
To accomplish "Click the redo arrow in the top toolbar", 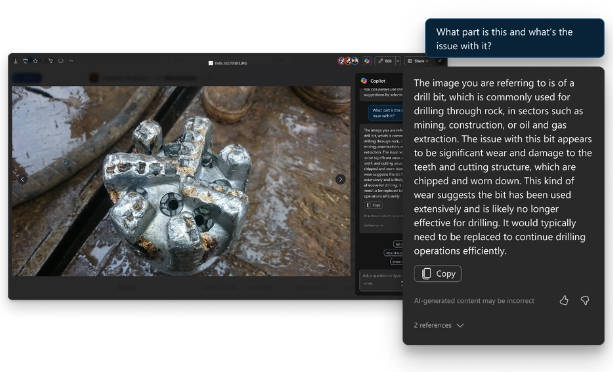I will coord(61,61).
